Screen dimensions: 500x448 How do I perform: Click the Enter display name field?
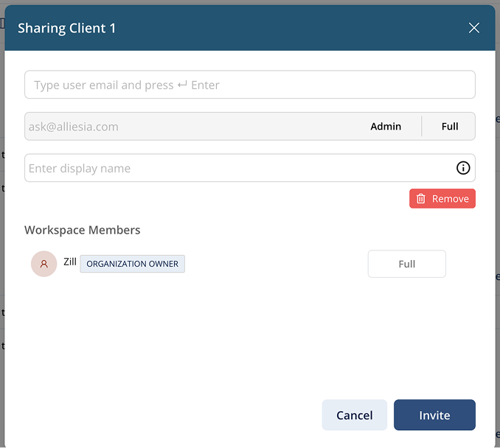236,168
